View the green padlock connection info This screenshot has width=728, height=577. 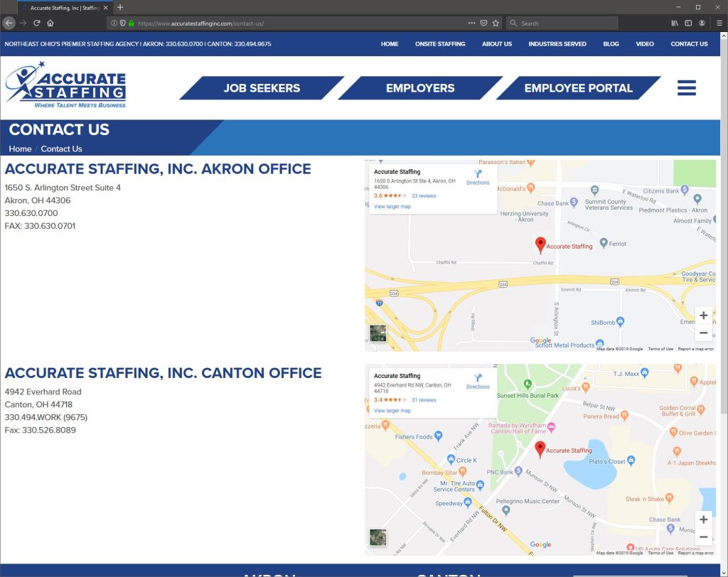click(132, 23)
